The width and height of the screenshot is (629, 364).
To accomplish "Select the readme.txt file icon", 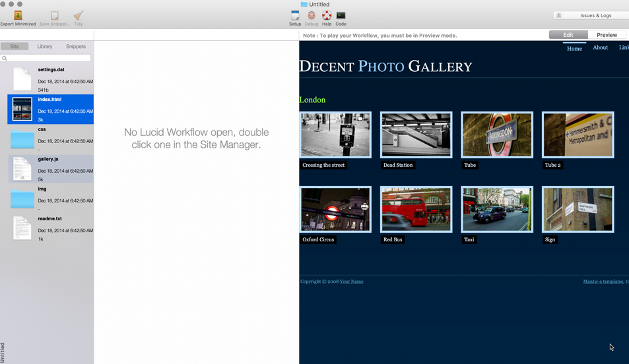I will click(x=22, y=228).
